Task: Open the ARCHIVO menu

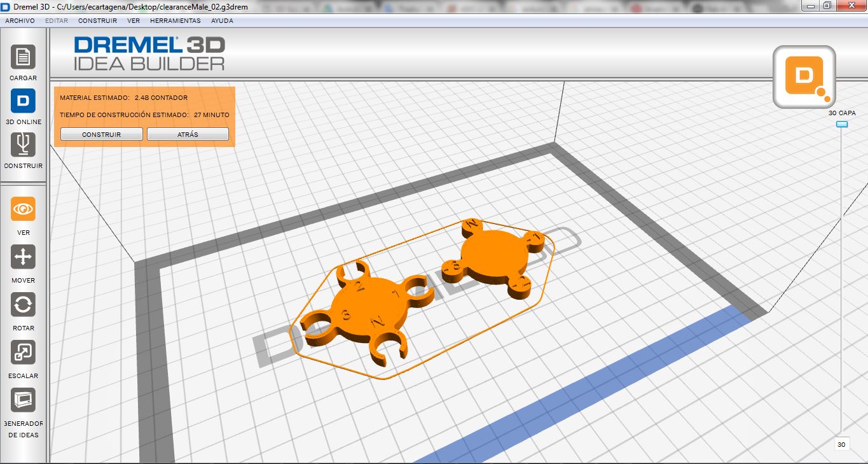Action: click(x=20, y=20)
